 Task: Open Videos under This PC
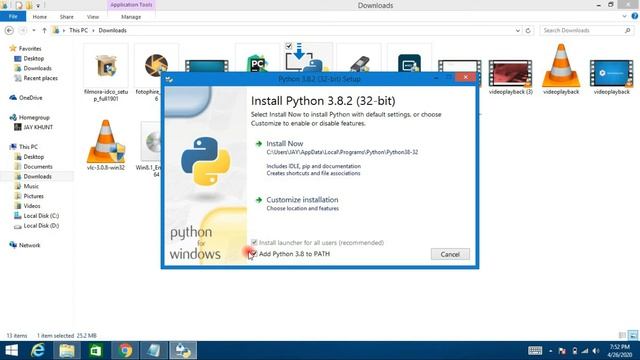(31, 206)
